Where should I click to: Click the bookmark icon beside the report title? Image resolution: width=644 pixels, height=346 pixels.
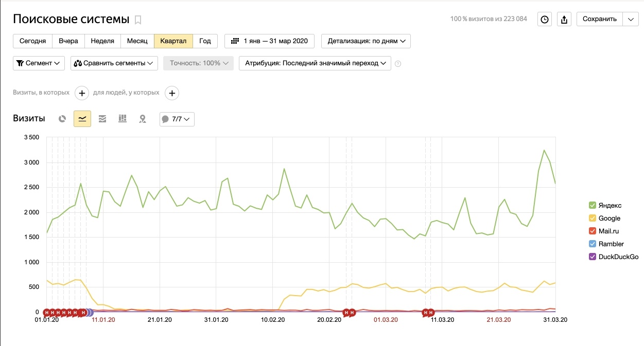138,20
